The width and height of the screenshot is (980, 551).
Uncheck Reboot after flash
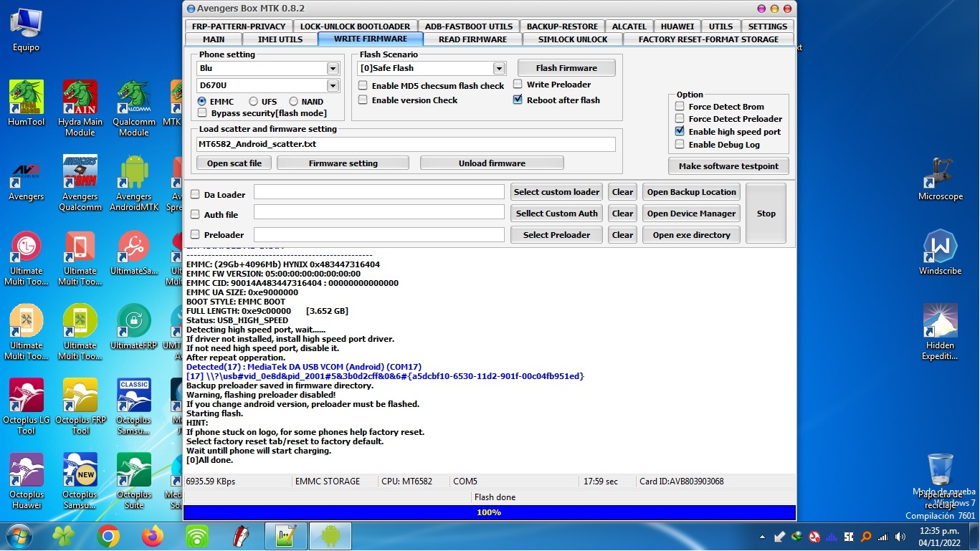click(x=518, y=100)
